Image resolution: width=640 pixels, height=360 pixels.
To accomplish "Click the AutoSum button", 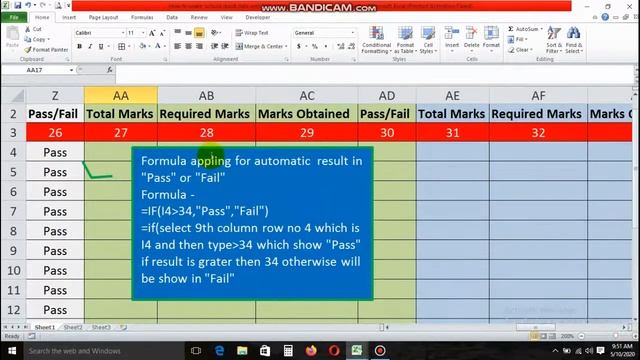I will (x=523, y=29).
